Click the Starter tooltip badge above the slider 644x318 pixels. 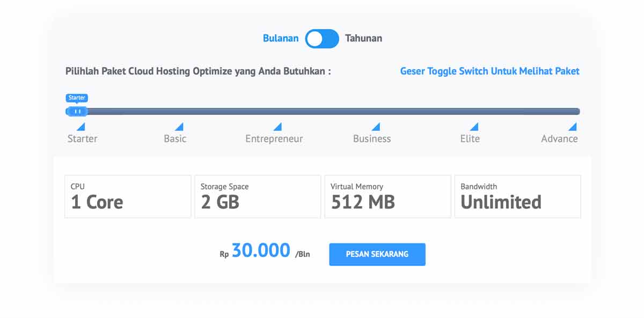click(76, 98)
